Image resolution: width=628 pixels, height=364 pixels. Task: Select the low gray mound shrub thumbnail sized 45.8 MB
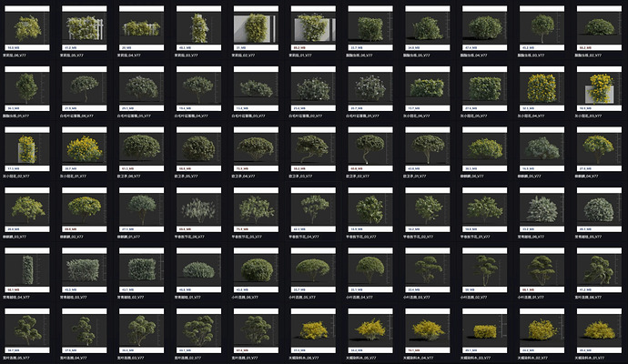click(x=198, y=270)
